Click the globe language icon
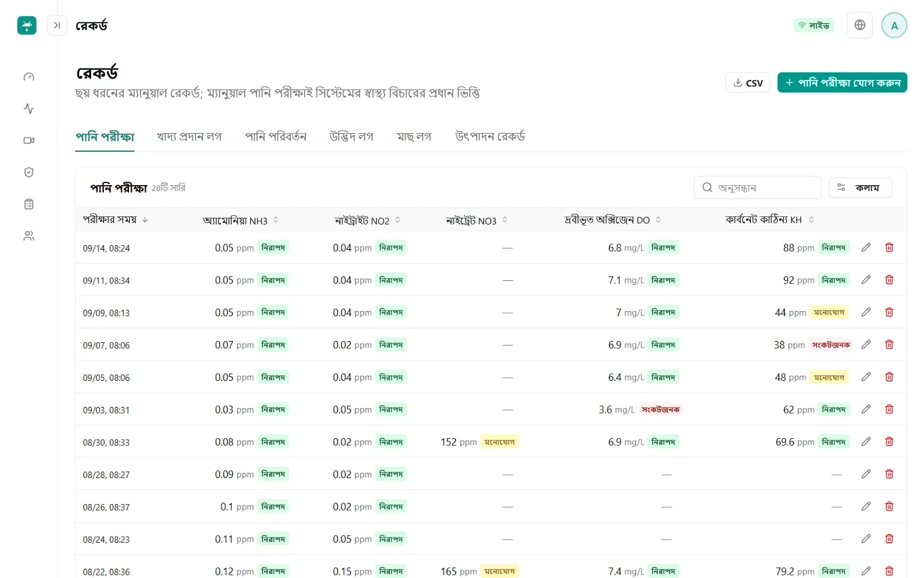 (859, 25)
